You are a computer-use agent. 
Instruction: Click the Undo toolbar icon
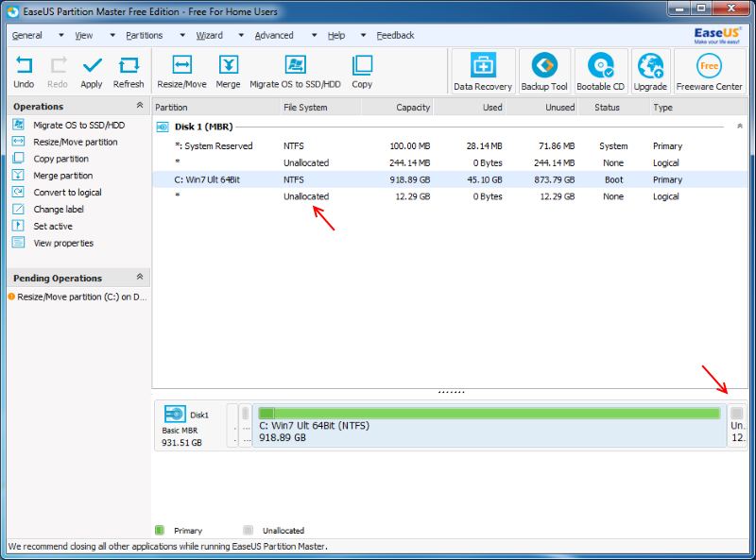click(x=24, y=65)
